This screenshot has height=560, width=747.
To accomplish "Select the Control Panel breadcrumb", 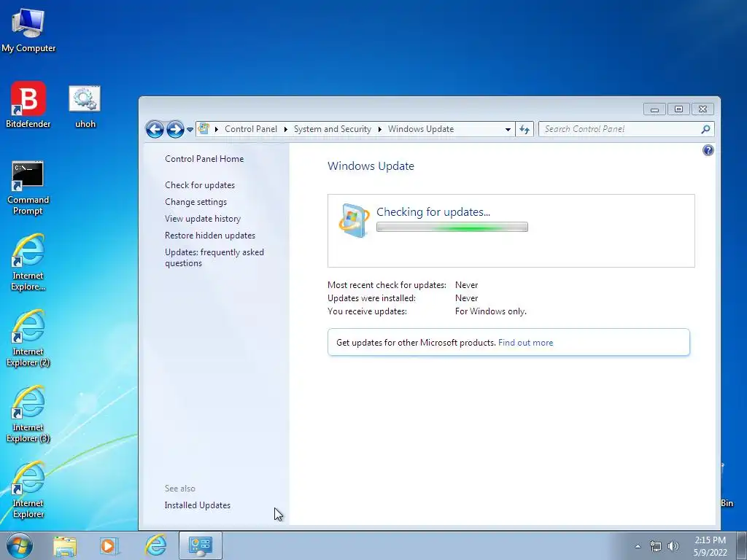I will point(251,129).
